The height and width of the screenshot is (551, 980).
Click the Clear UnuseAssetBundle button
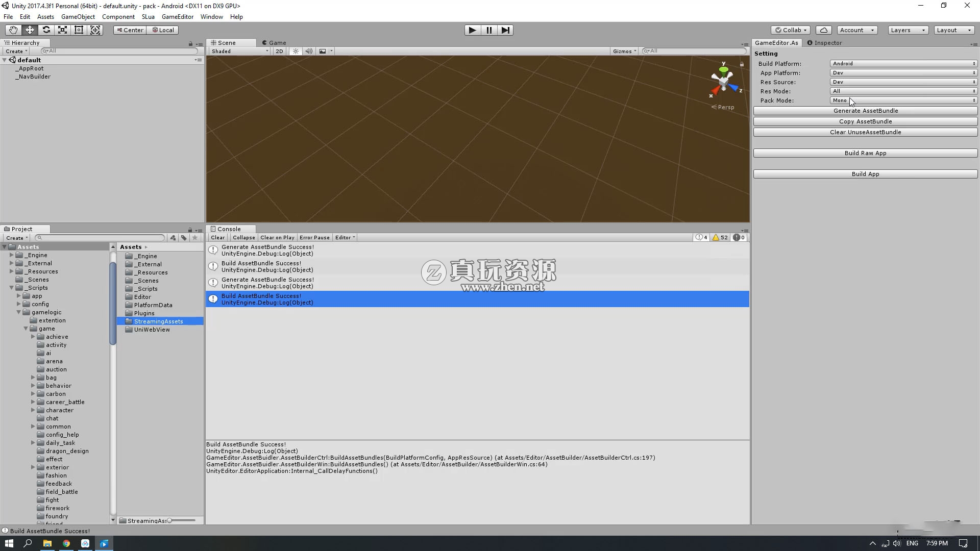point(865,132)
